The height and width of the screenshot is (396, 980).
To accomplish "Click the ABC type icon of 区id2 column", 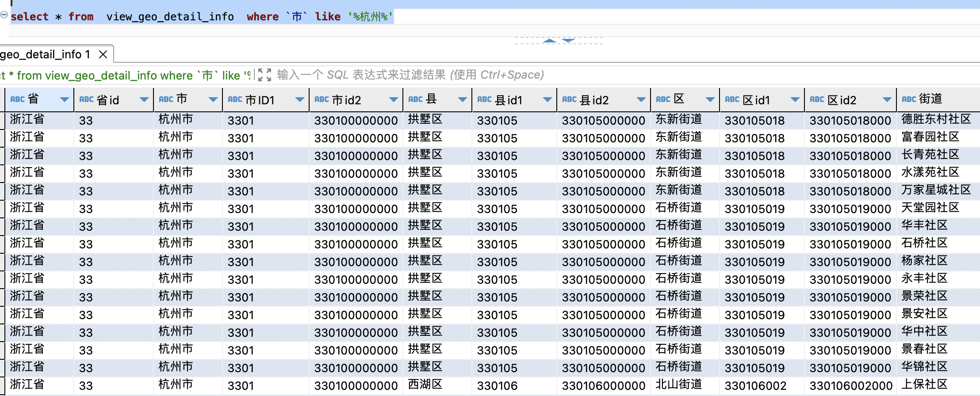I will tap(817, 99).
